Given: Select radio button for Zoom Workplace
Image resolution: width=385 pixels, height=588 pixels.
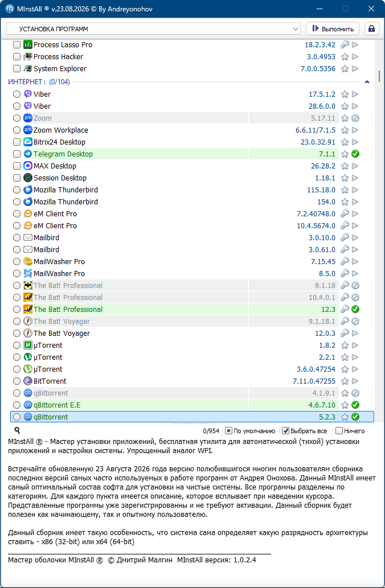Looking at the screenshot, I should [17, 130].
